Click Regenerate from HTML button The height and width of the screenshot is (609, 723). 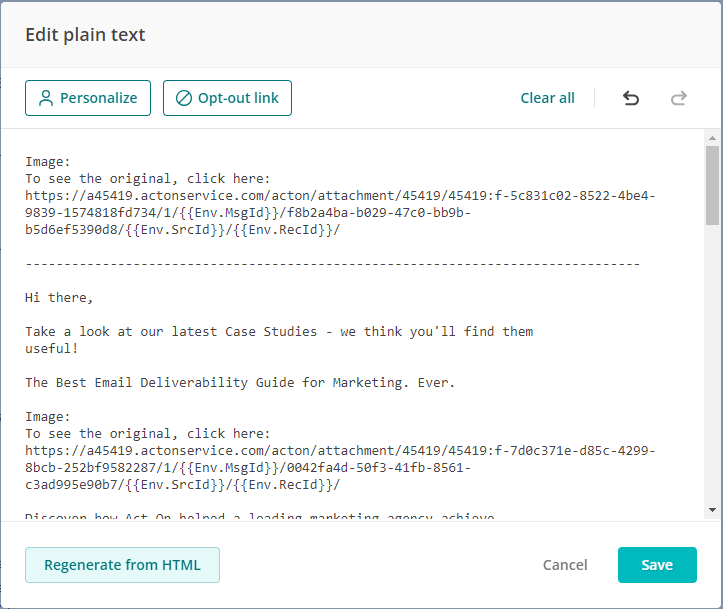122,565
